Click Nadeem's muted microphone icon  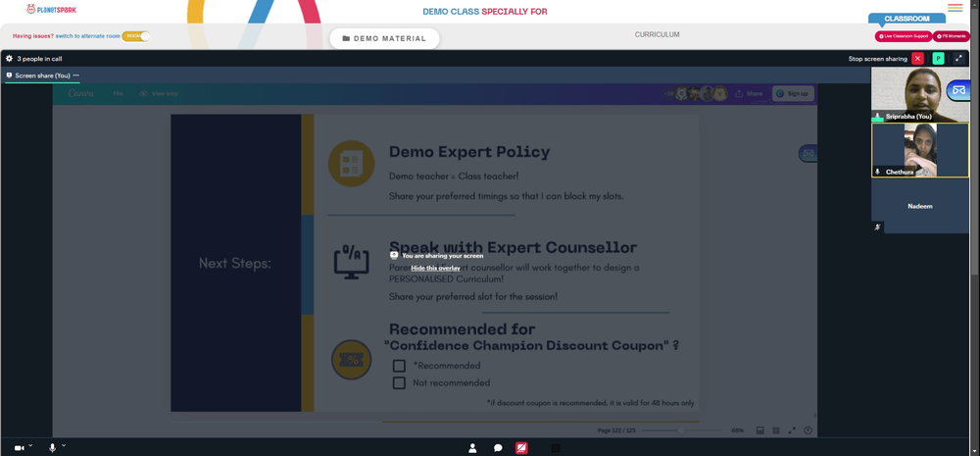tap(877, 228)
